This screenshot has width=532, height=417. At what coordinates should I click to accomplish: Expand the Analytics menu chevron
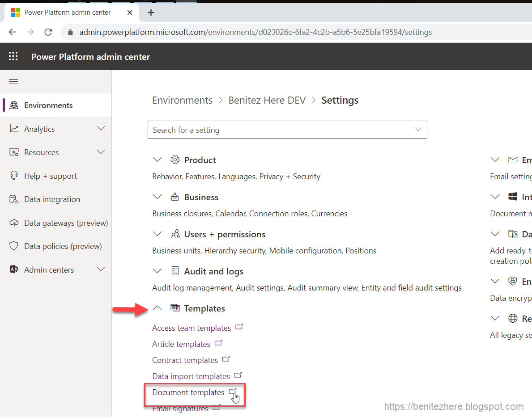click(101, 128)
